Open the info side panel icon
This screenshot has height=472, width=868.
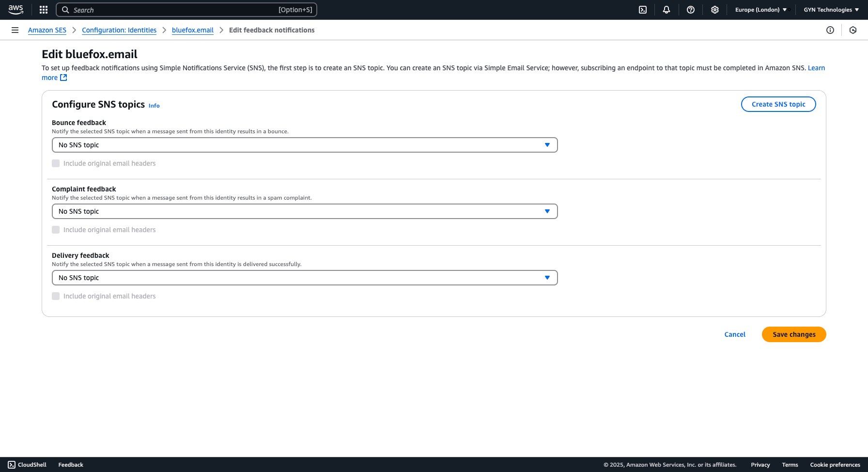tap(830, 30)
